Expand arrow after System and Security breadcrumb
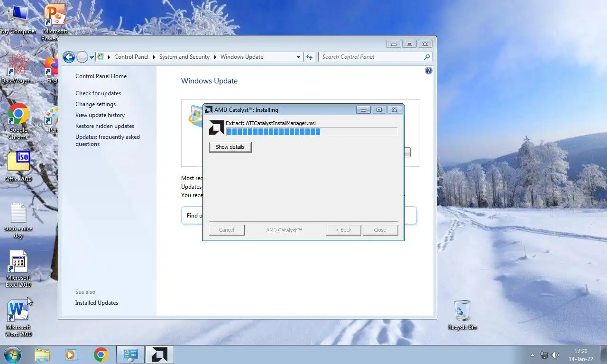This screenshot has width=607, height=364. coord(215,57)
